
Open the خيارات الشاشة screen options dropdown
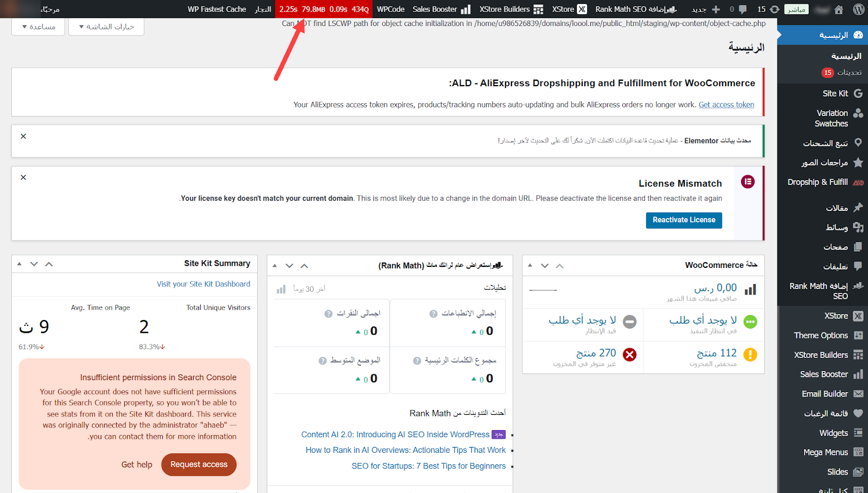coord(106,27)
